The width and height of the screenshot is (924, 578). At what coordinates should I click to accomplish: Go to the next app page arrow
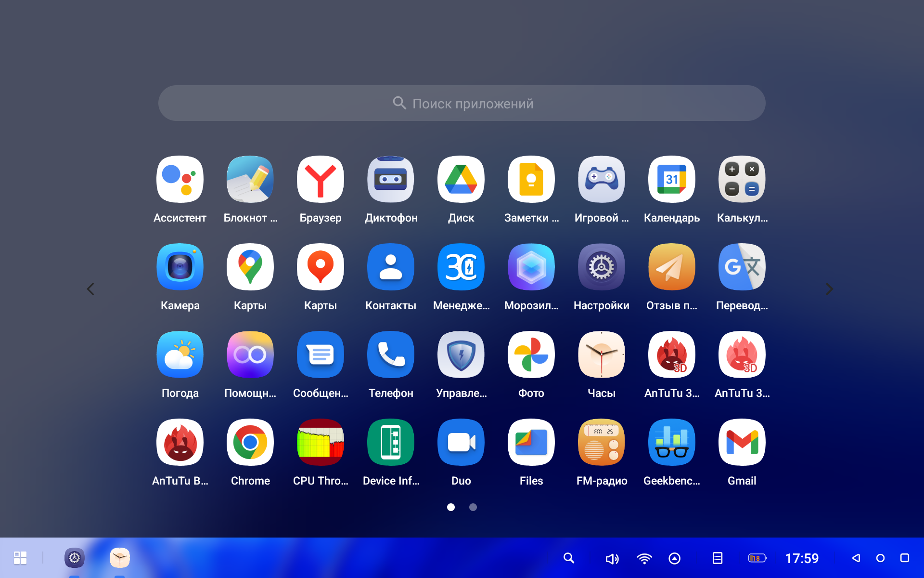click(x=829, y=289)
